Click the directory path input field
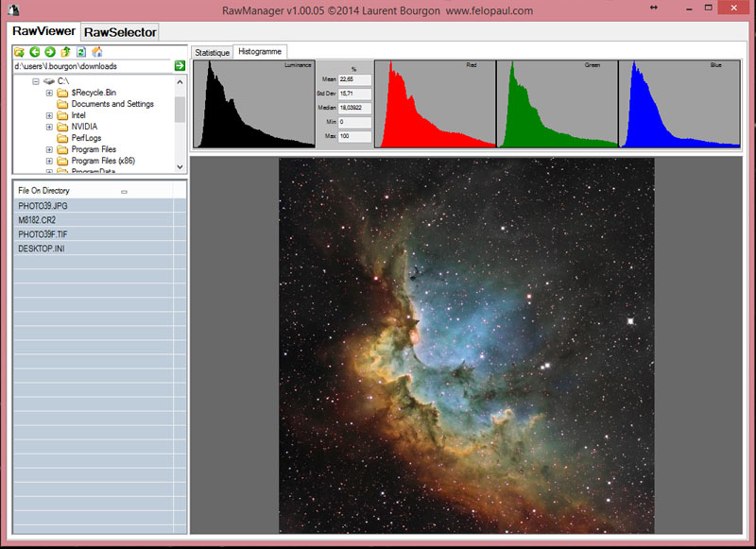756x549 pixels. pyautogui.click(x=92, y=66)
